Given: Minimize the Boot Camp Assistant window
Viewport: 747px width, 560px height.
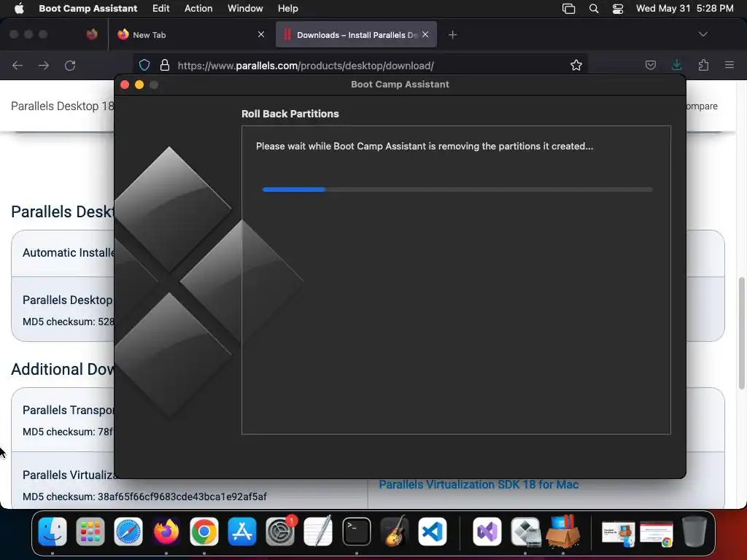Looking at the screenshot, I should pos(139,85).
